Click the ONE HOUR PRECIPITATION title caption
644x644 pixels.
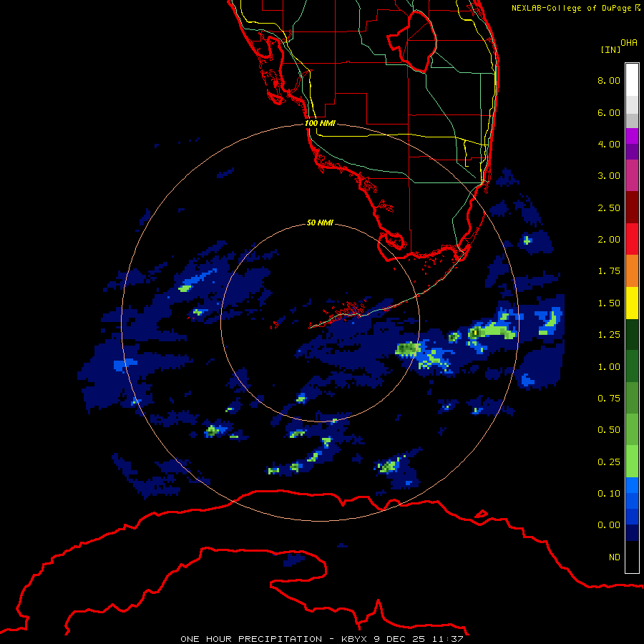pyautogui.click(x=251, y=639)
